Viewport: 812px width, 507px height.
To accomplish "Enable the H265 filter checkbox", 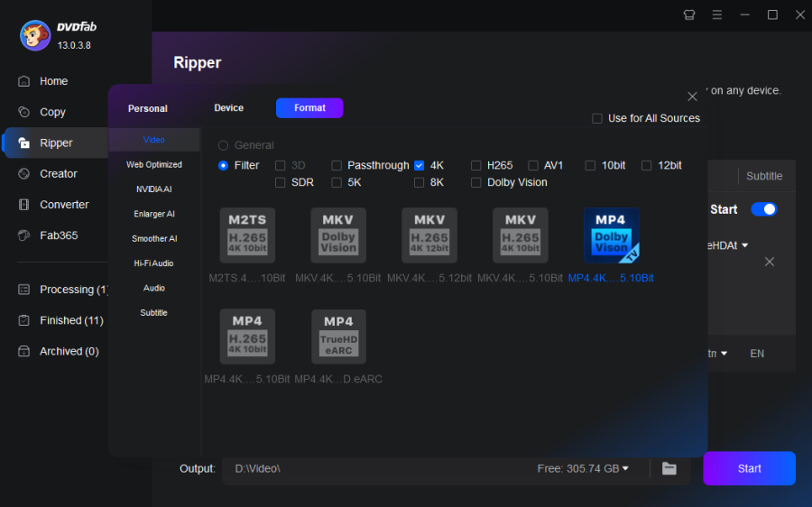I will tap(475, 166).
